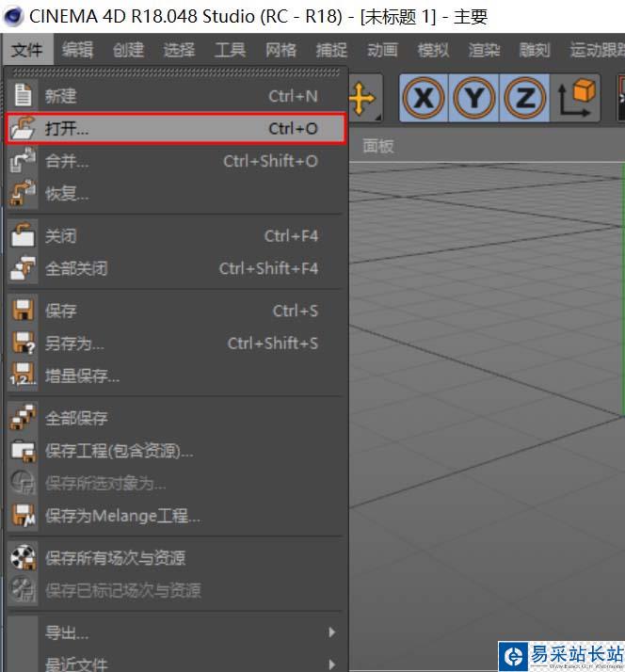This screenshot has height=672, width=625.
Task: Open the 网格 menu
Action: [280, 50]
